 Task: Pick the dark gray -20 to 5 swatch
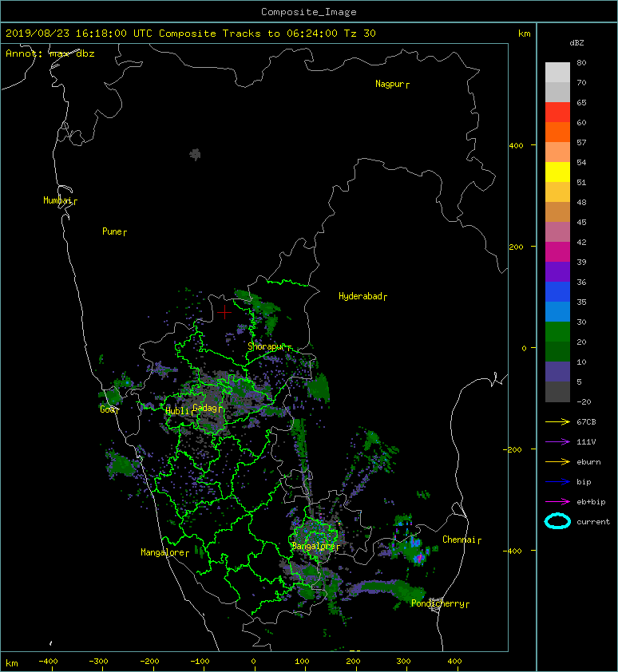[557, 392]
